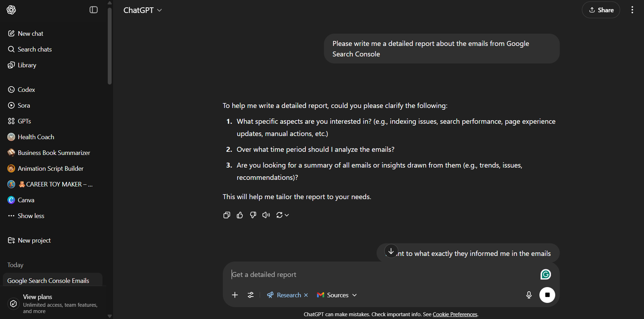The width and height of the screenshot is (644, 319).
Task: Click the Share button
Action: pos(601,10)
